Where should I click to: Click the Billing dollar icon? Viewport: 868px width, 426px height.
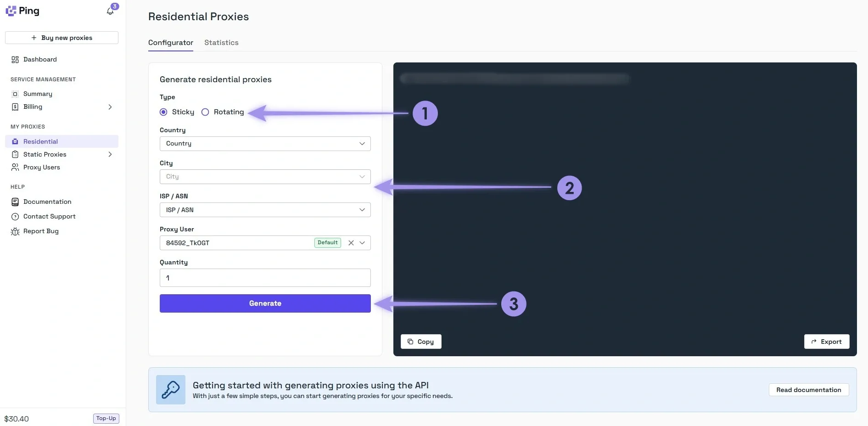15,107
